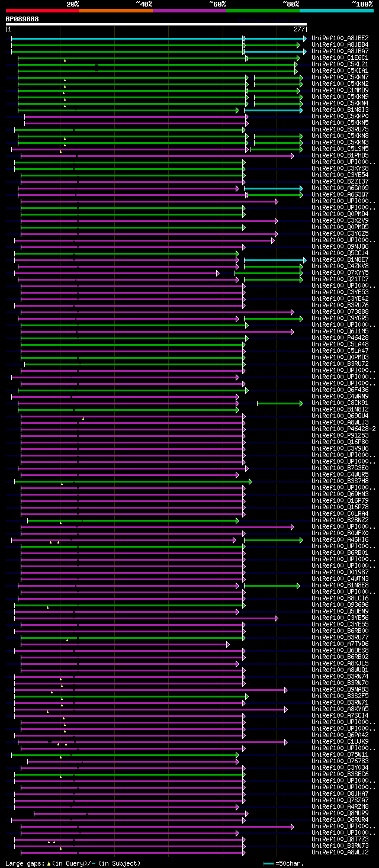Choose UniRef100_O01987 from the list
379x868 pixels.
click(340, 572)
